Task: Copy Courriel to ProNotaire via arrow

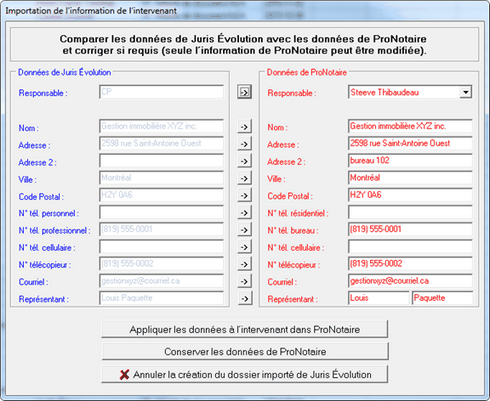Action: [x=244, y=282]
